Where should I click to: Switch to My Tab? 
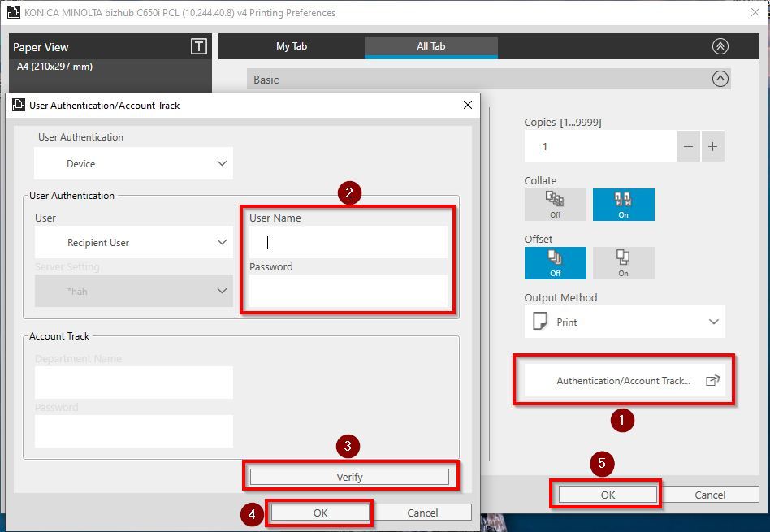[292, 46]
